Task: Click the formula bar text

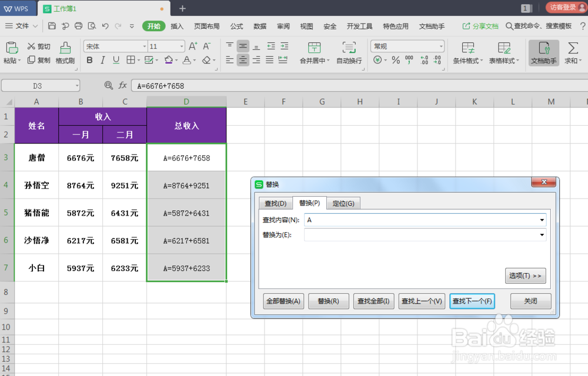Action: (x=161, y=86)
